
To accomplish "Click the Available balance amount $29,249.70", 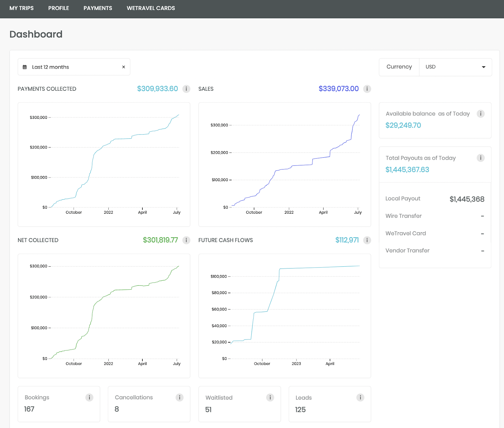I will pyautogui.click(x=403, y=125).
